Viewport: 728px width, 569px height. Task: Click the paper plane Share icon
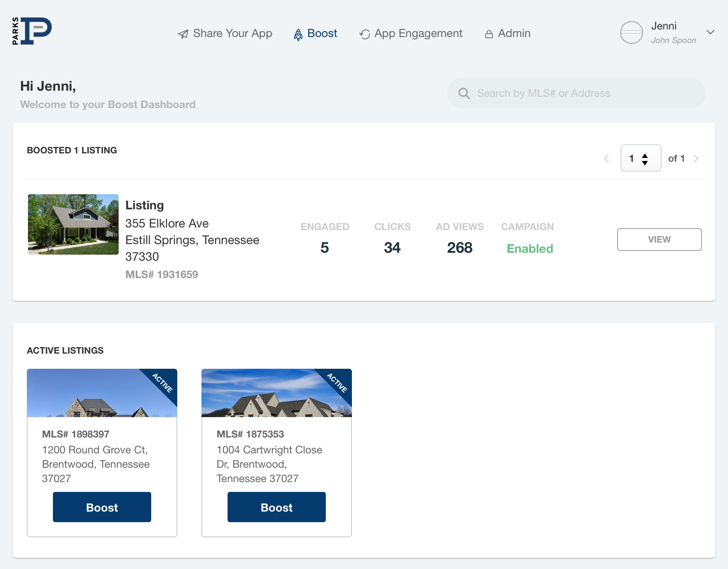pyautogui.click(x=183, y=34)
